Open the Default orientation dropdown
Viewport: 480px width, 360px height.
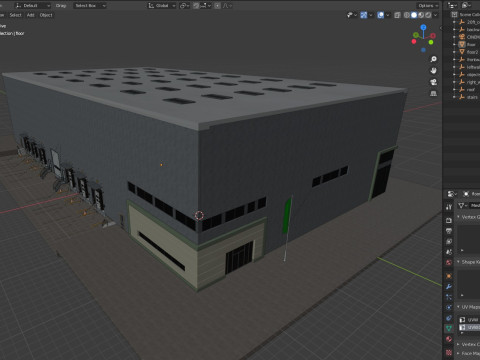pyautogui.click(x=33, y=6)
